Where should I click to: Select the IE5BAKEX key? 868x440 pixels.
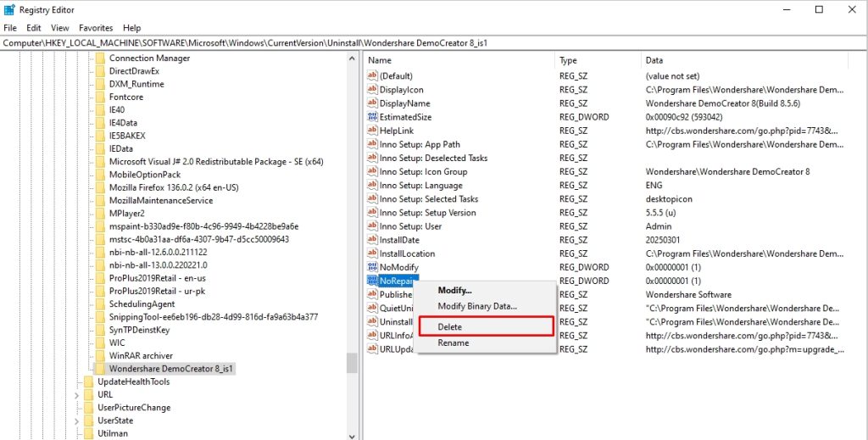click(x=127, y=136)
